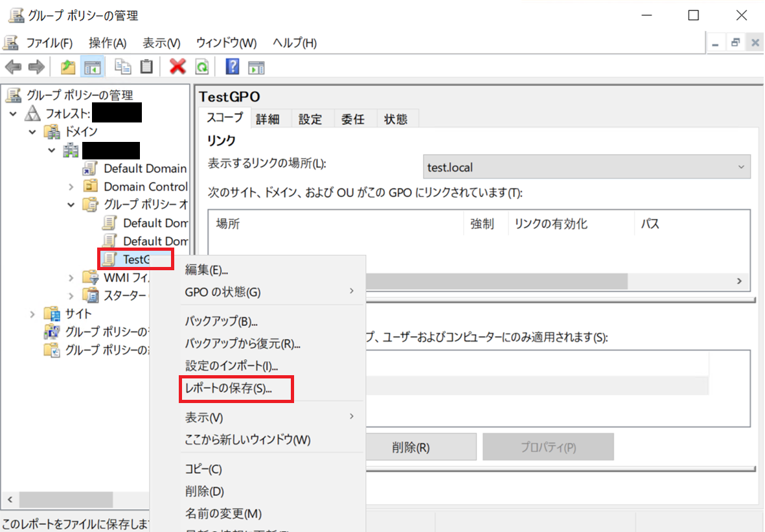Click the Up one level folder icon
Viewport: 765px width, 532px height.
pyautogui.click(x=68, y=66)
